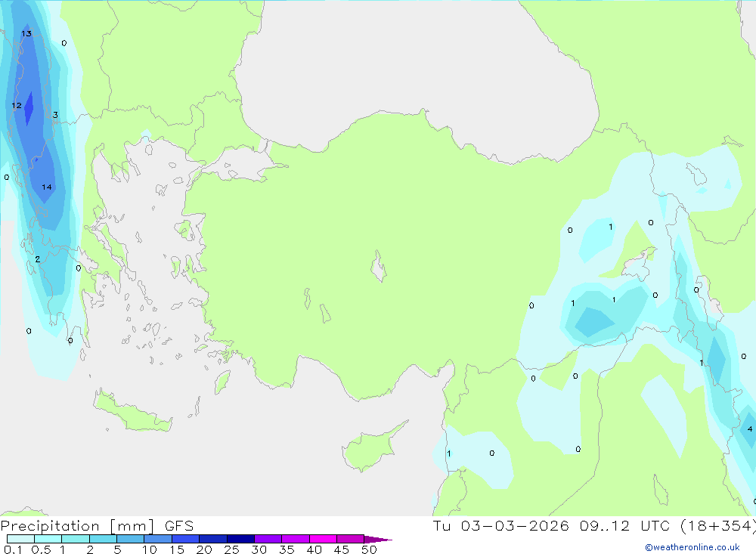This screenshot has width=756, height=554.
Task: Click the 25–30 mm navy legend swatch
Action: (x=240, y=539)
